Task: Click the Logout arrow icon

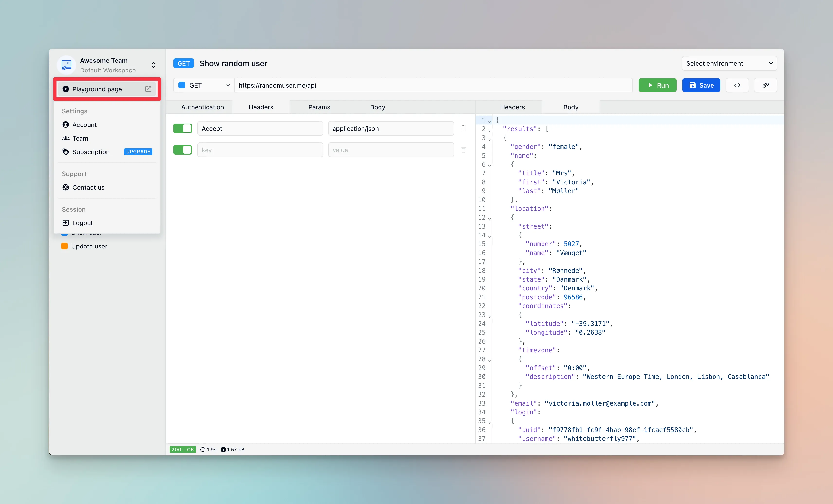Action: (x=66, y=223)
